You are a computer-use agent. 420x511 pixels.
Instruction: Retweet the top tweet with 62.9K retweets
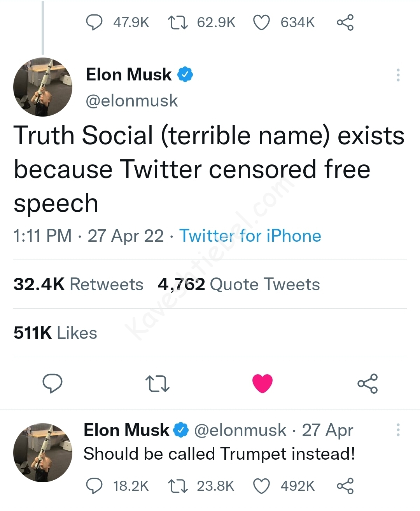[x=178, y=23]
